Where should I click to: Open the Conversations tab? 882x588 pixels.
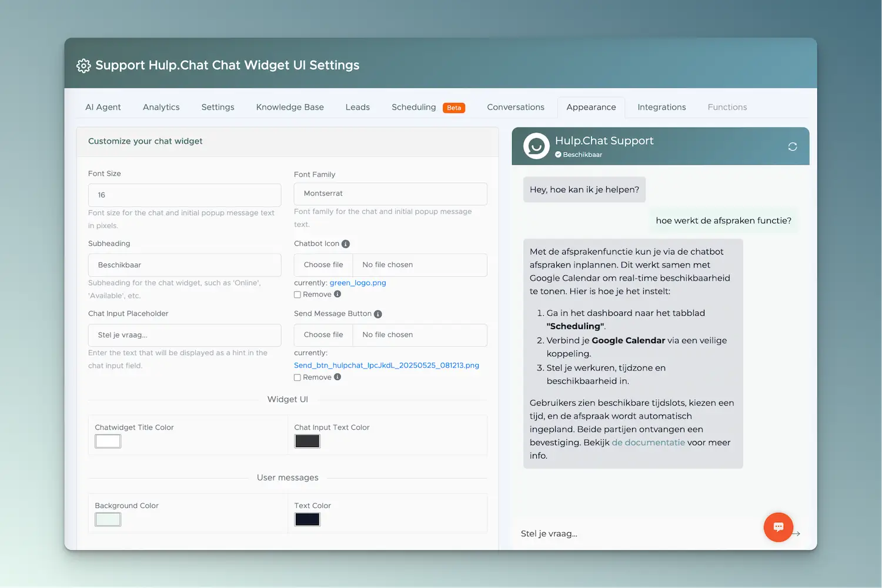[x=516, y=107]
